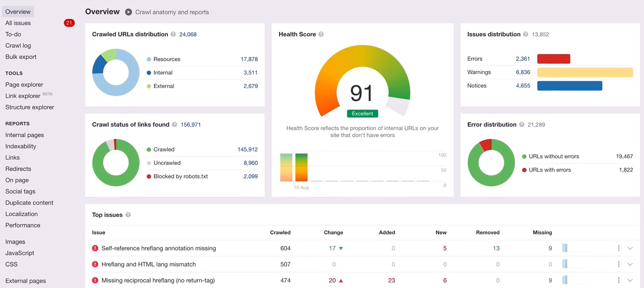This screenshot has width=644, height=288.
Task: Select the 19 Aug health score history bar
Action: [301, 167]
